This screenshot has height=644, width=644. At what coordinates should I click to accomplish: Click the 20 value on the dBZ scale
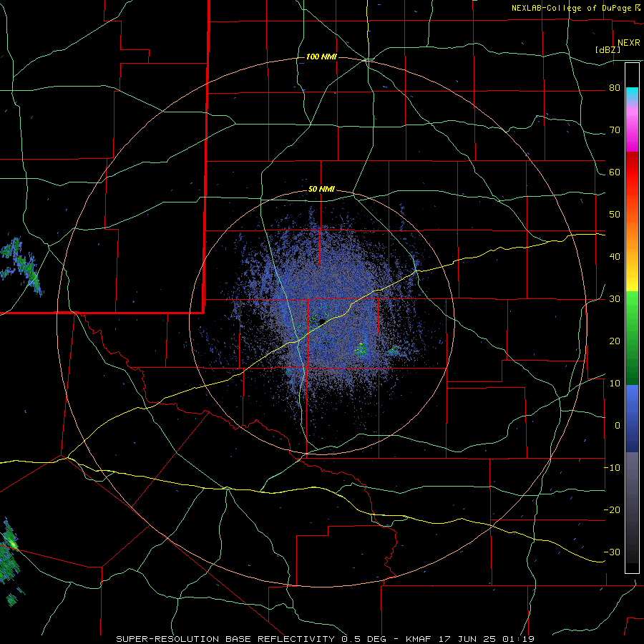(x=615, y=341)
